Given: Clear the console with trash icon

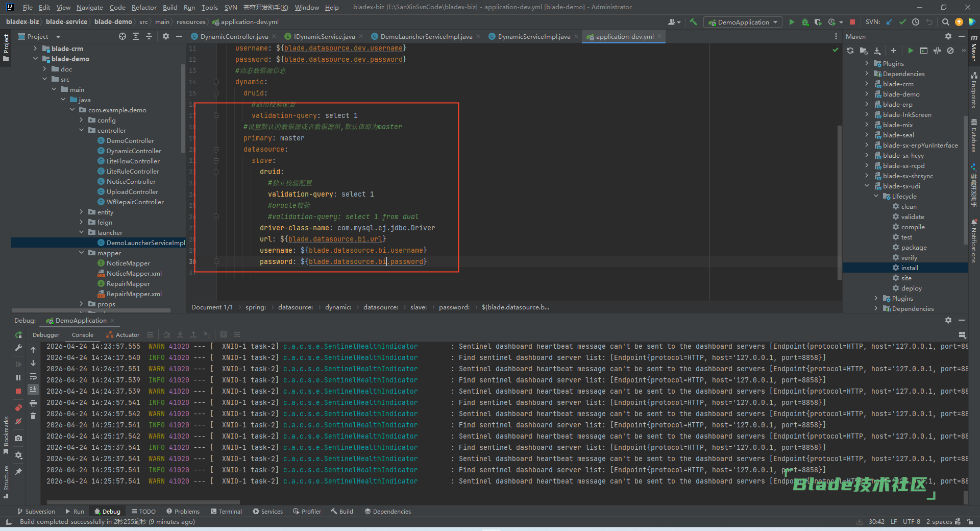Looking at the screenshot, I should (x=33, y=416).
